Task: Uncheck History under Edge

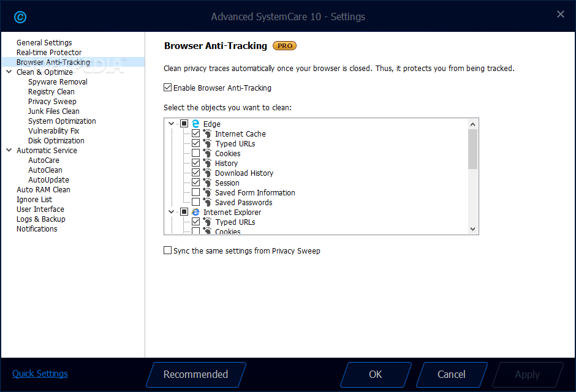Action: pos(196,162)
